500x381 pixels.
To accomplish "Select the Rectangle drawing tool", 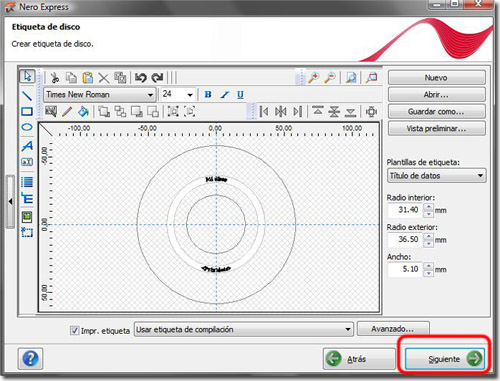I will pos(27,111).
